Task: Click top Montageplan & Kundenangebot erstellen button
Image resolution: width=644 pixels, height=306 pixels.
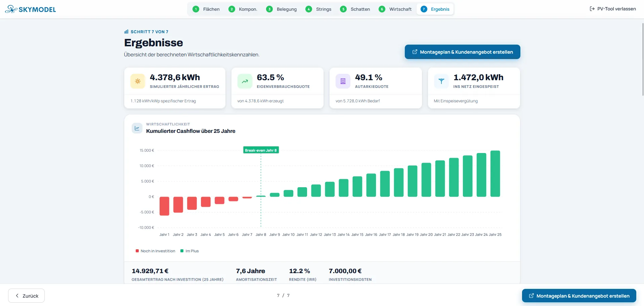Action: click(x=462, y=52)
